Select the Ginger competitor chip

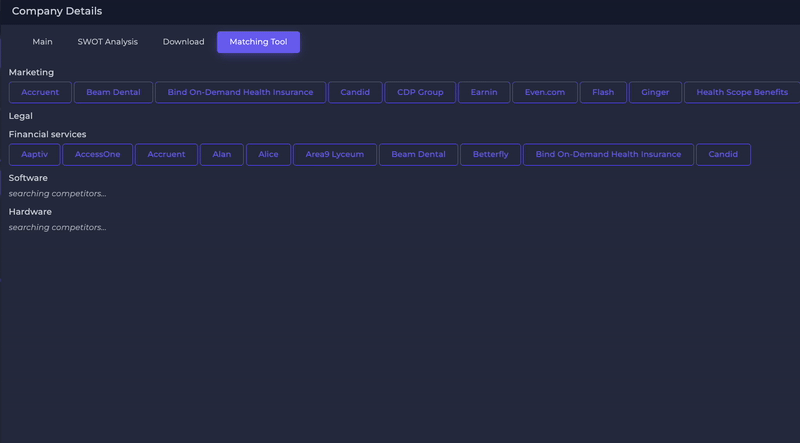click(x=655, y=92)
